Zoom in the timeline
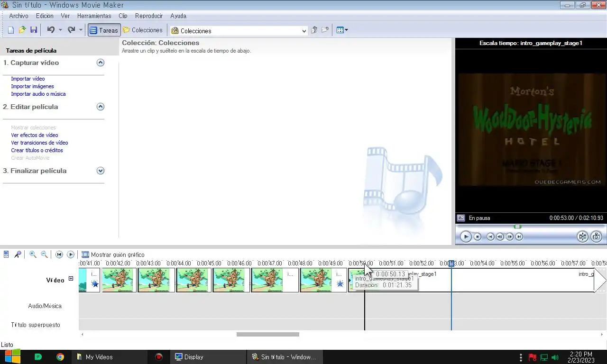607x364 pixels. [33, 255]
